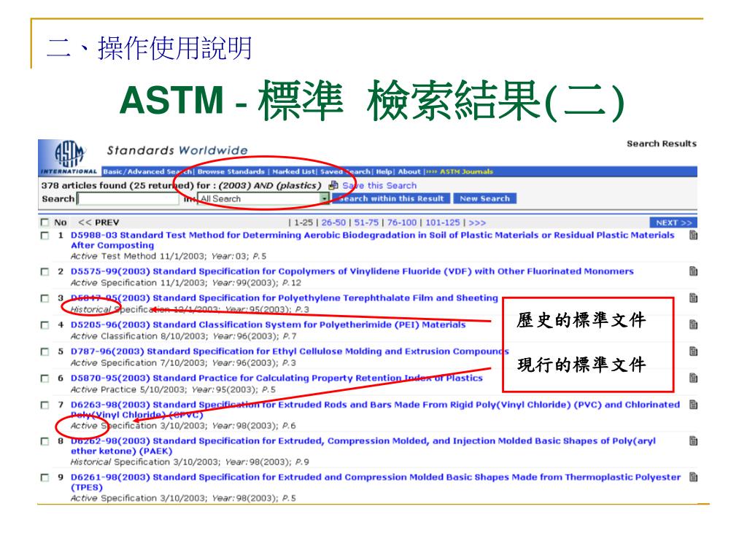The width and height of the screenshot is (747, 560).
Task: Click 'Active Practice 5/10/2003' status line
Action: click(x=173, y=389)
